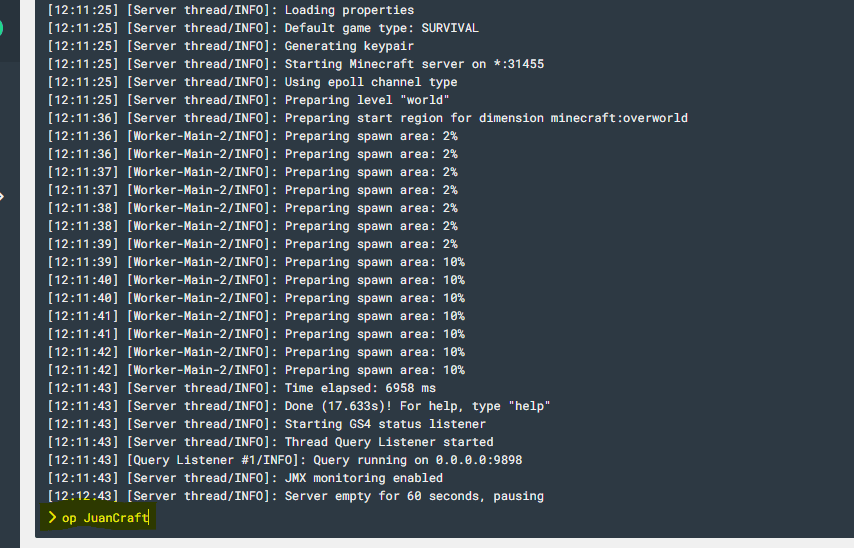Click the 'Preparing level "world"' log line

pyautogui.click(x=248, y=100)
